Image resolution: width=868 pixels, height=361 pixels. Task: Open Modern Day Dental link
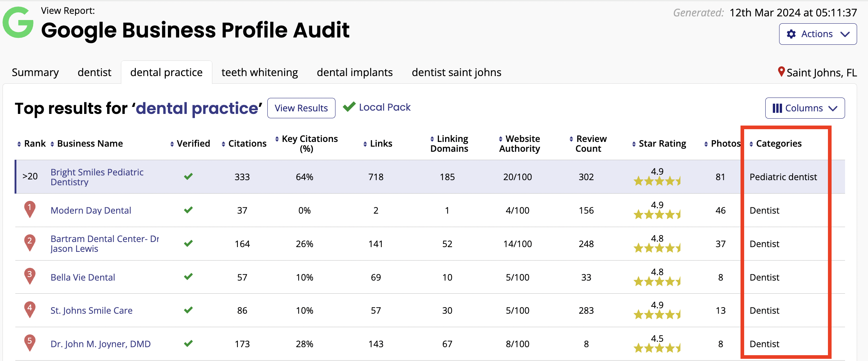91,210
